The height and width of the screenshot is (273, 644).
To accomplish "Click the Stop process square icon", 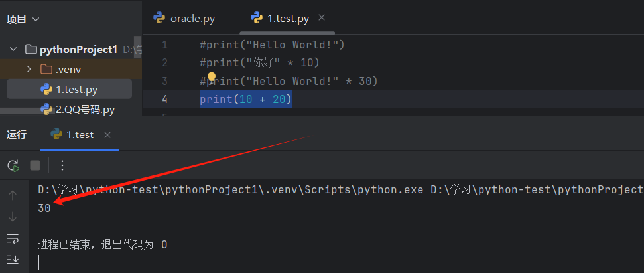I will point(35,165).
